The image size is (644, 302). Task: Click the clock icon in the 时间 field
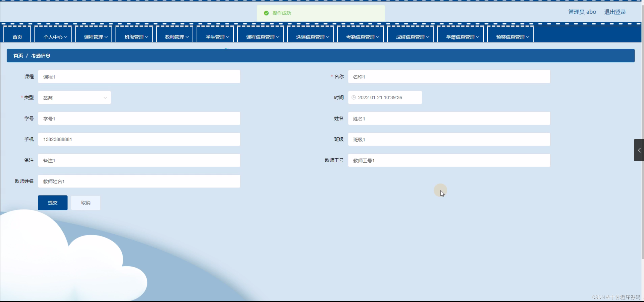[x=353, y=97]
